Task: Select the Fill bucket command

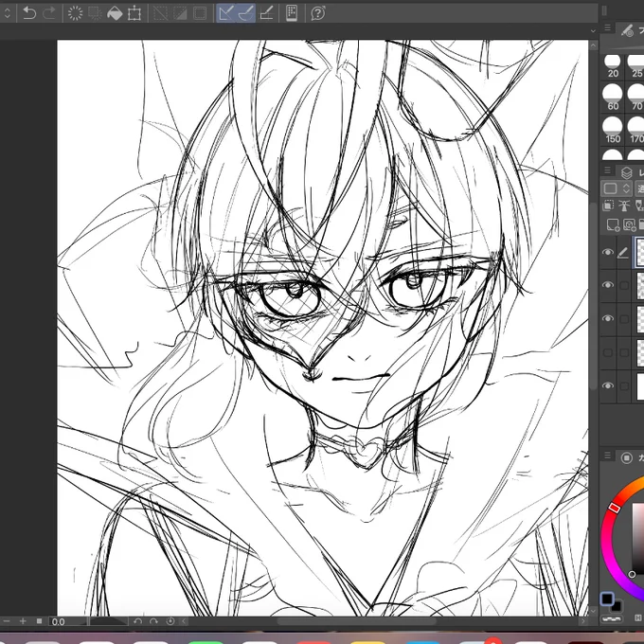Action: pos(115,13)
